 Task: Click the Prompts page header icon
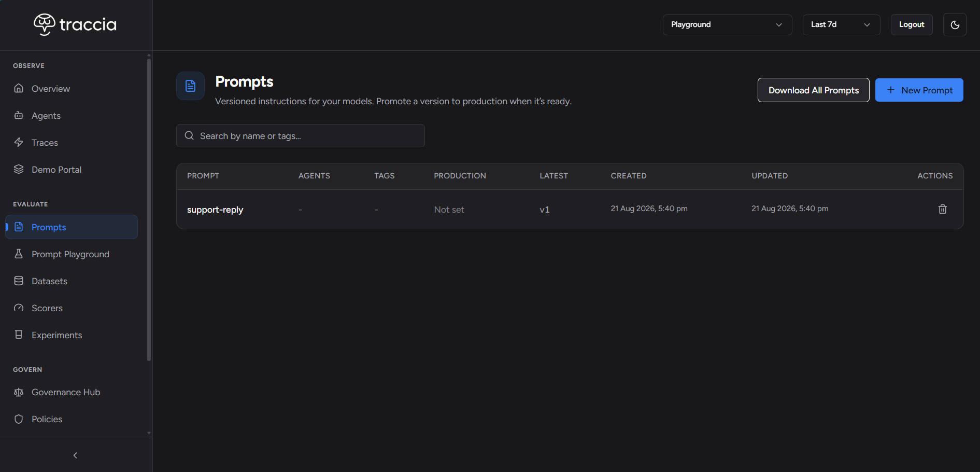(191, 86)
